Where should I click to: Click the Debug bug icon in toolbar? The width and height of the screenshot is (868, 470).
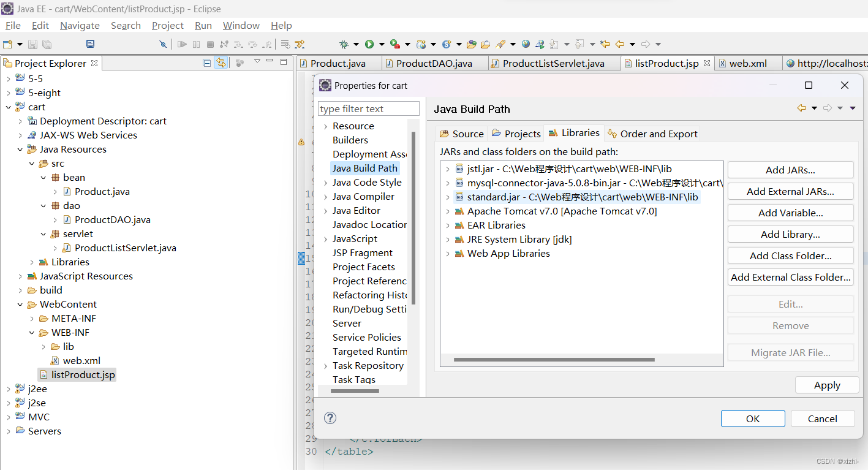pos(344,44)
